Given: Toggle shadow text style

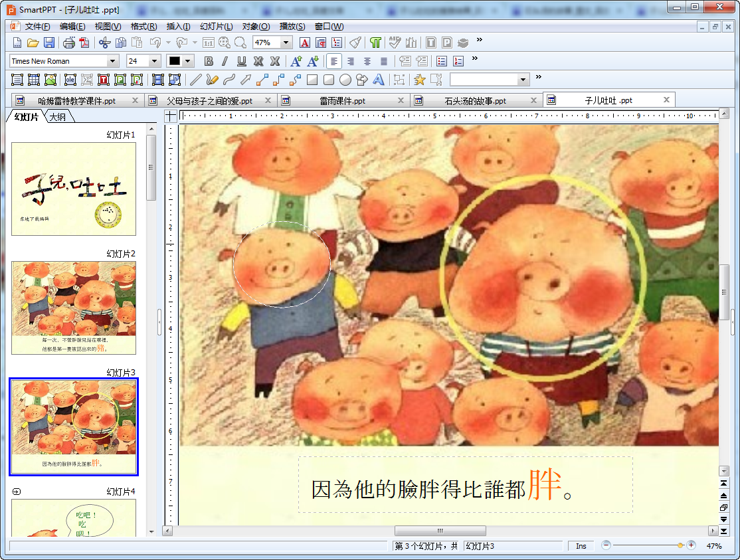Looking at the screenshot, I should click(258, 61).
